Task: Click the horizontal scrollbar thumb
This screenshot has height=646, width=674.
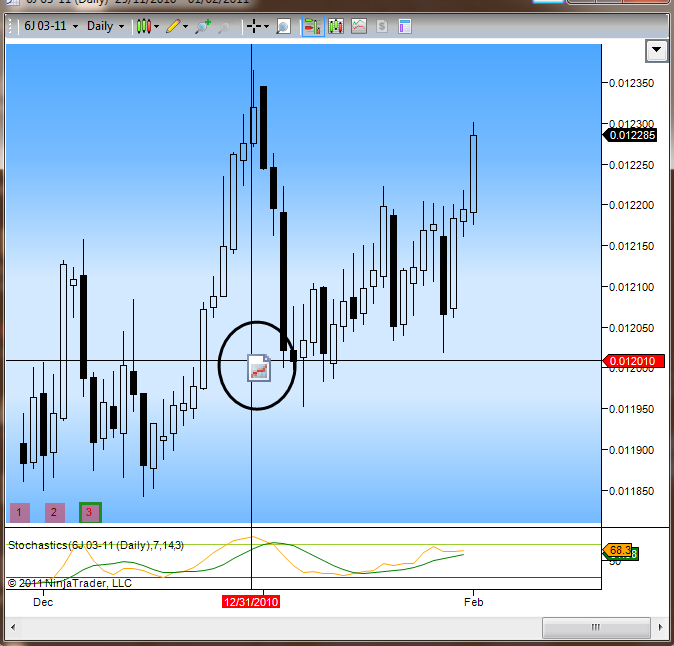Action: click(x=596, y=628)
